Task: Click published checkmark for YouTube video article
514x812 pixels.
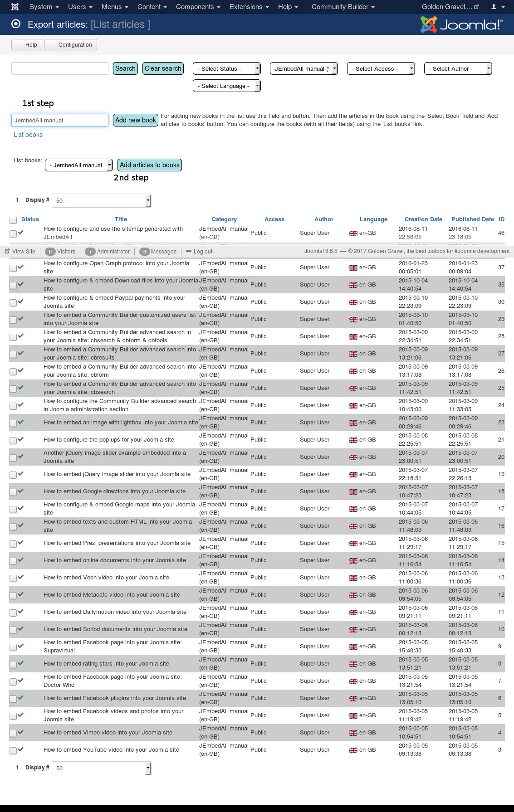Action: pyautogui.click(x=21, y=749)
